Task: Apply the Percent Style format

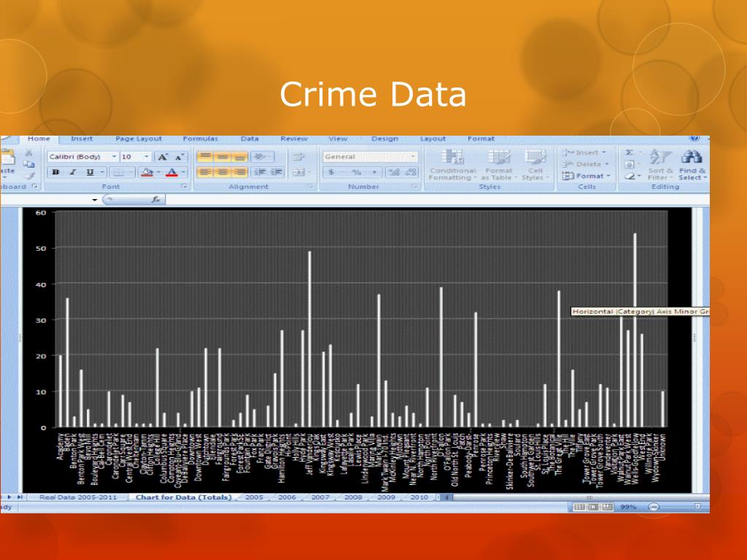Action: click(x=356, y=172)
